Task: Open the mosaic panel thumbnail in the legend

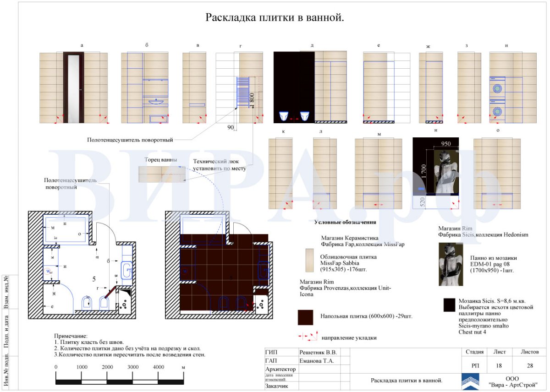Action: point(451,264)
